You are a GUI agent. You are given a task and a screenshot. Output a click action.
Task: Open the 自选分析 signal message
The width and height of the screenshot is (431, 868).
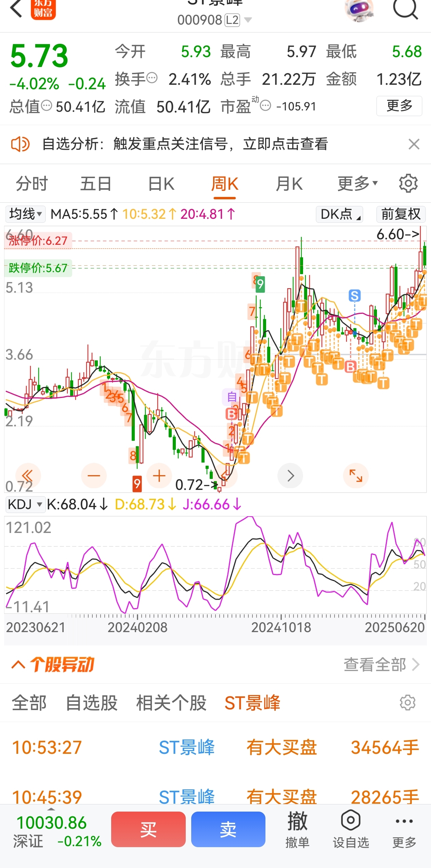click(185, 144)
